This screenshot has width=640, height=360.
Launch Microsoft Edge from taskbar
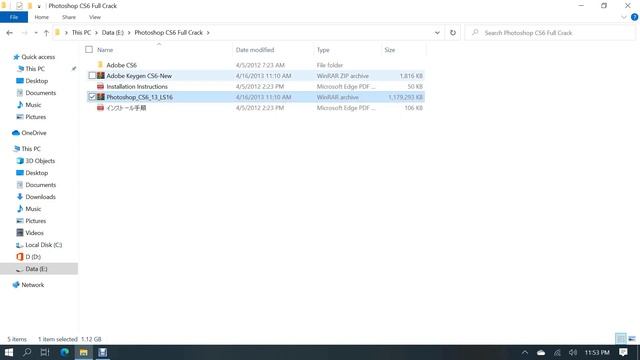coord(64,352)
